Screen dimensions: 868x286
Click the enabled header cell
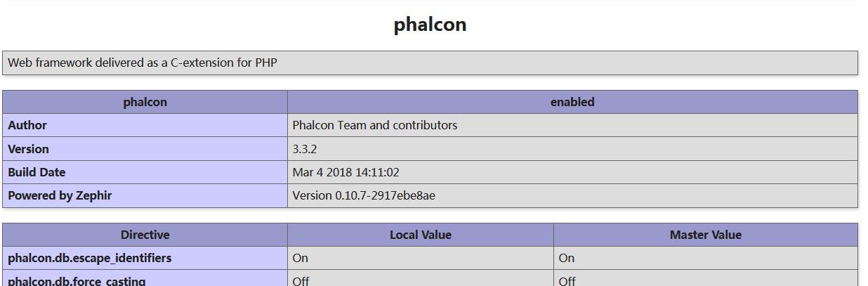[572, 102]
